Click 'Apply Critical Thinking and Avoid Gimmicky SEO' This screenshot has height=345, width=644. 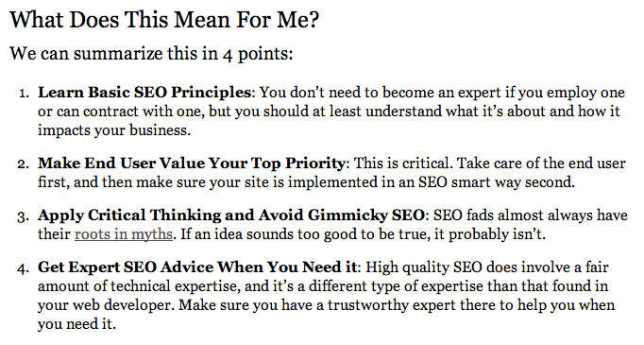[231, 216]
